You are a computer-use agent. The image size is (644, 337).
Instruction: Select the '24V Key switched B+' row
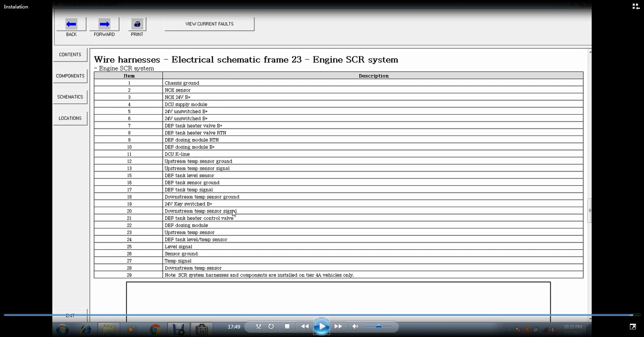point(339,204)
